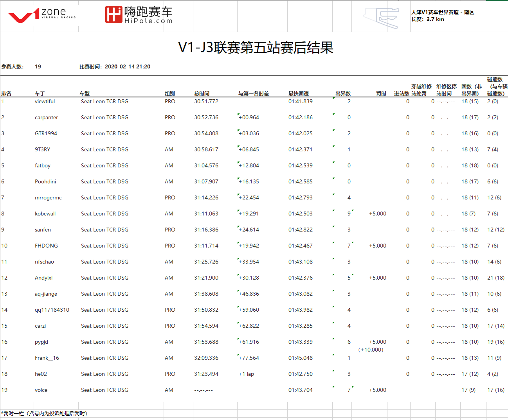508x420 pixels.
Task: Select FHDONG's total time 31:11.714
Action: [206, 246]
